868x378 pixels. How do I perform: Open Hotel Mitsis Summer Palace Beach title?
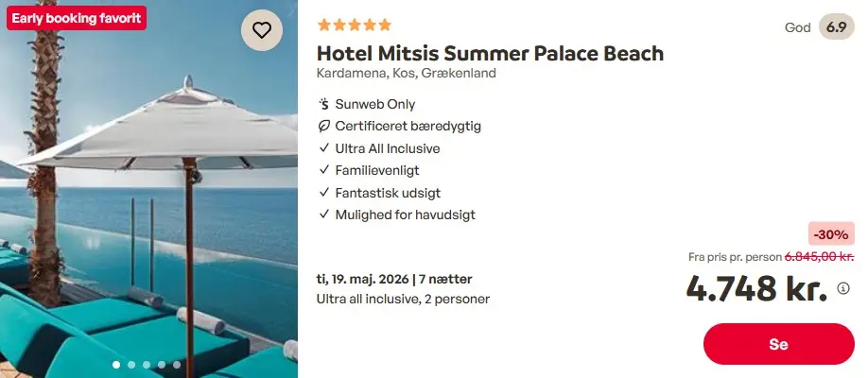pos(490,53)
